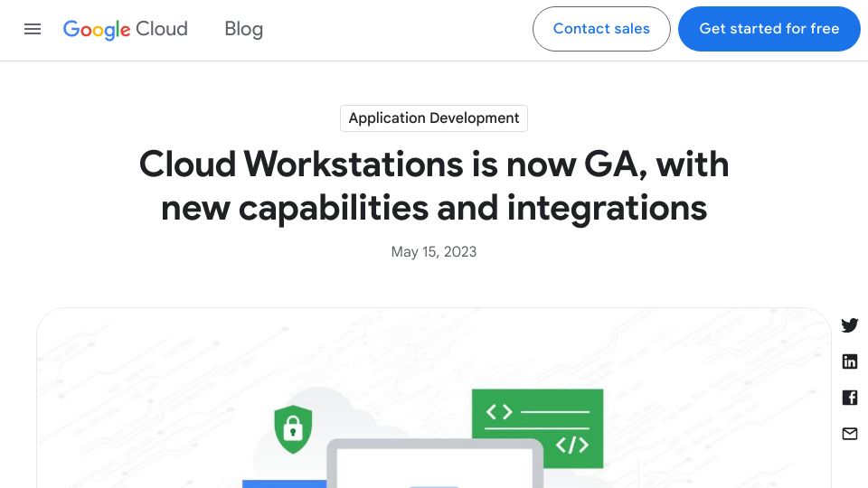Image resolution: width=868 pixels, height=488 pixels.
Task: Open the hamburger navigation menu
Action: coord(33,29)
